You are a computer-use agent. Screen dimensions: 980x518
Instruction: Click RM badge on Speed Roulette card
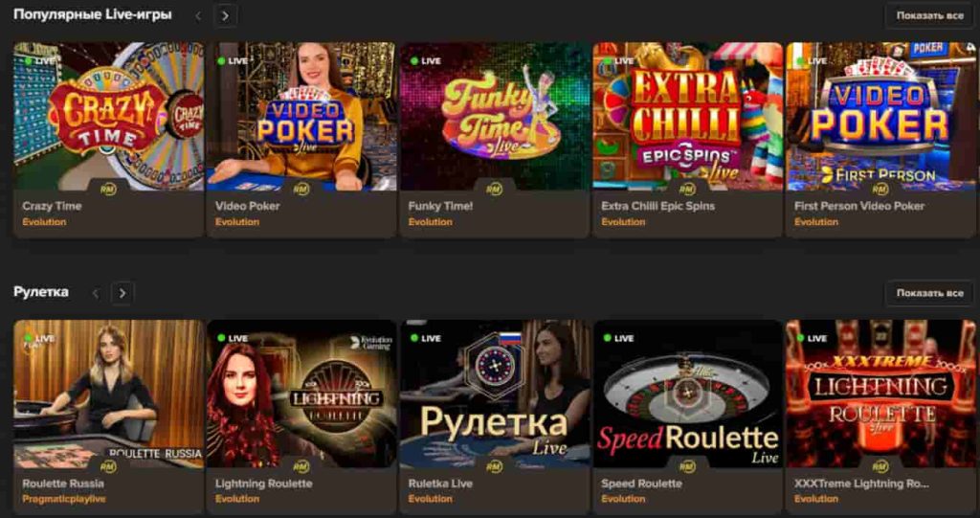pyautogui.click(x=687, y=466)
